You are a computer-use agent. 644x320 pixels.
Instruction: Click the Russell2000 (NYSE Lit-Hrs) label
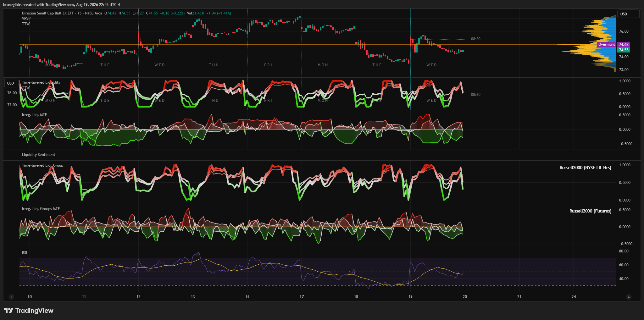pyautogui.click(x=586, y=168)
